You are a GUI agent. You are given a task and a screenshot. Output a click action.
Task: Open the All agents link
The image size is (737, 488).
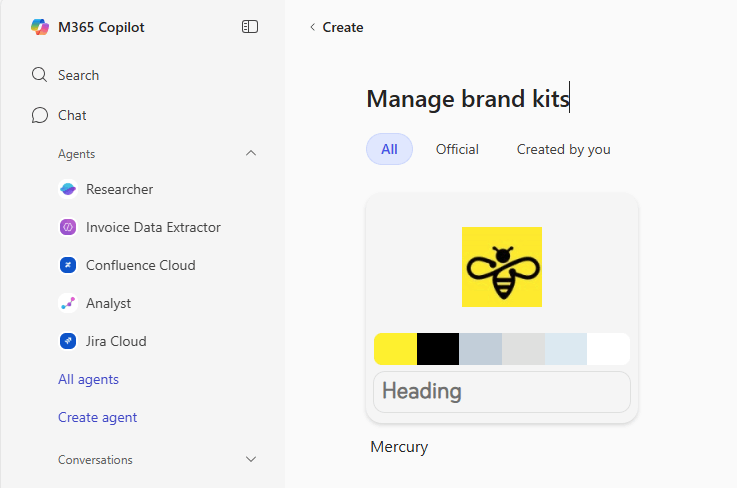[88, 379]
